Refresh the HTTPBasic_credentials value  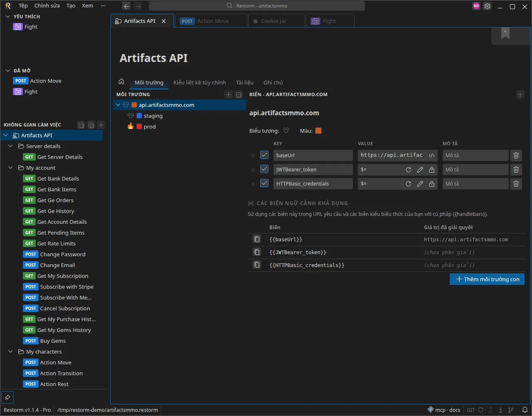pyautogui.click(x=409, y=184)
